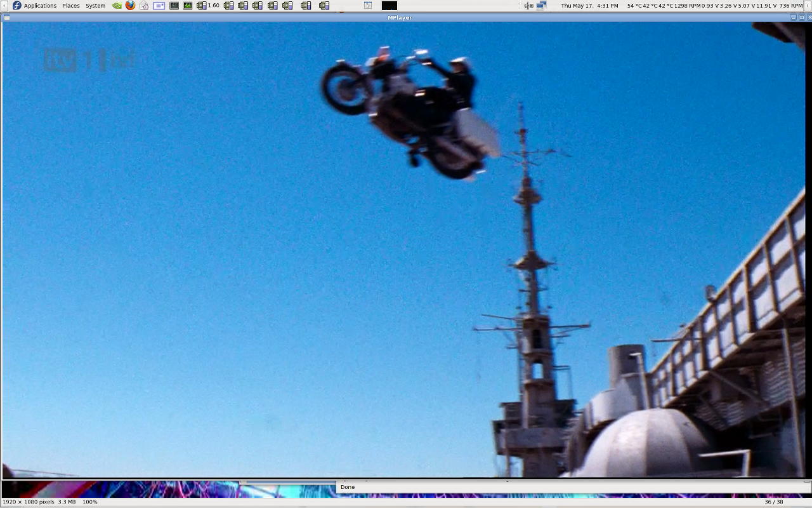This screenshot has height=508, width=812.
Task: Launch the terminal from the panel
Action: point(174,6)
